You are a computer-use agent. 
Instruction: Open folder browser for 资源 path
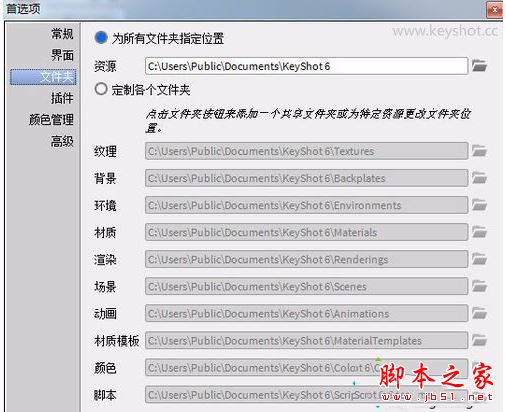click(x=479, y=66)
